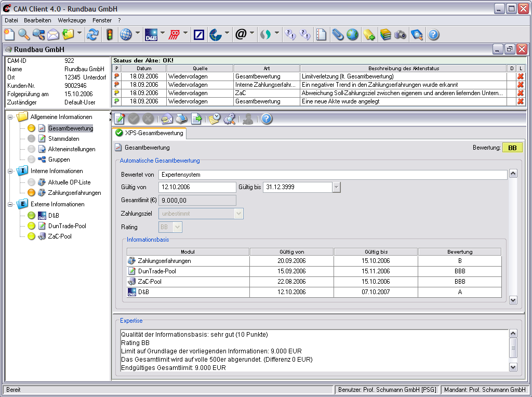This screenshot has height=397, width=532.
Task: Click the print icon in the detail toolbar
Action: tap(182, 119)
